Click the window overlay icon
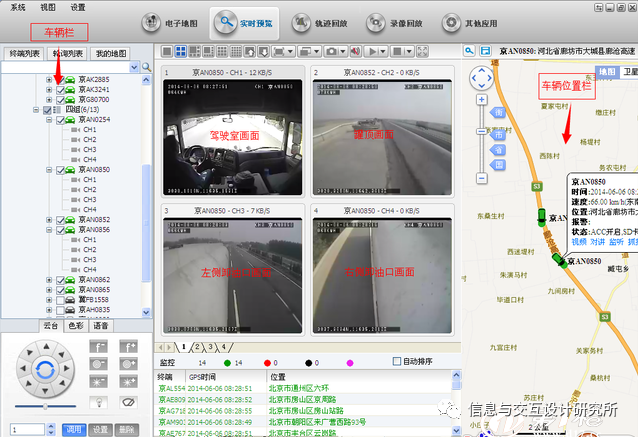638x437 pixels. point(305,51)
